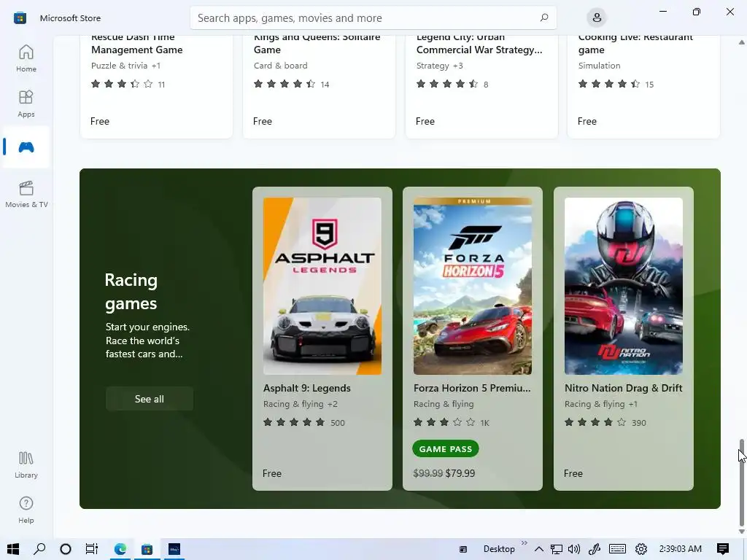Open Cortana circle on taskbar

pyautogui.click(x=66, y=549)
